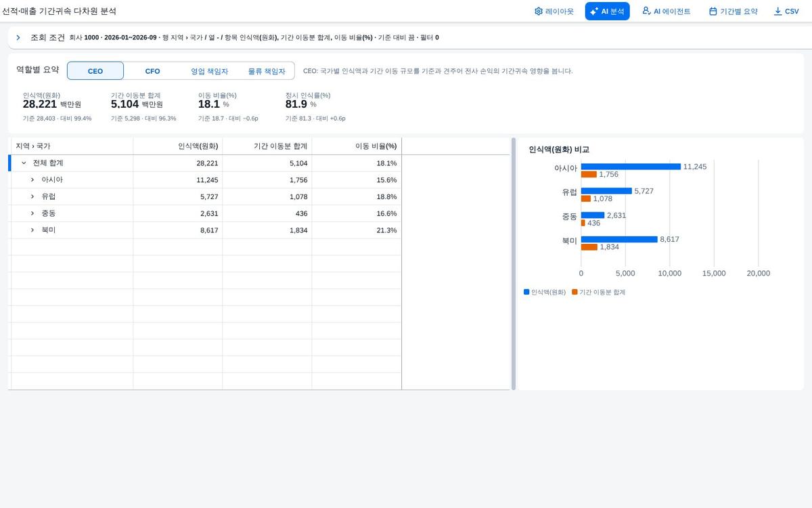This screenshot has width=812, height=508.
Task: Switch to the CFO role tab
Action: [152, 71]
